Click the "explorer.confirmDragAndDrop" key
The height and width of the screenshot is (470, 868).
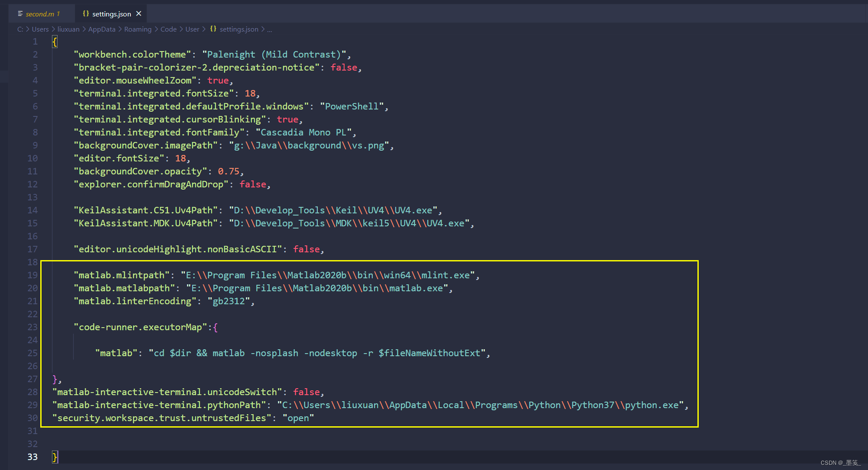(x=151, y=184)
